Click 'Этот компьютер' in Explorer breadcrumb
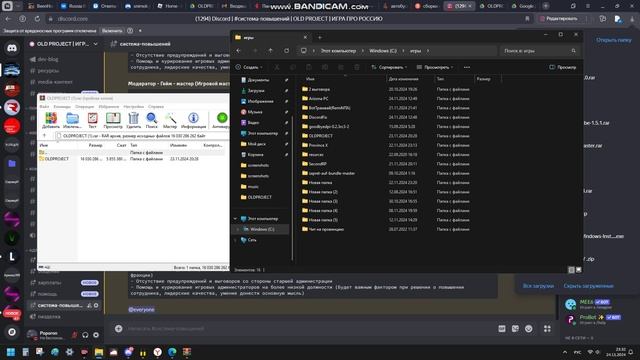The image size is (640, 360). click(x=338, y=51)
